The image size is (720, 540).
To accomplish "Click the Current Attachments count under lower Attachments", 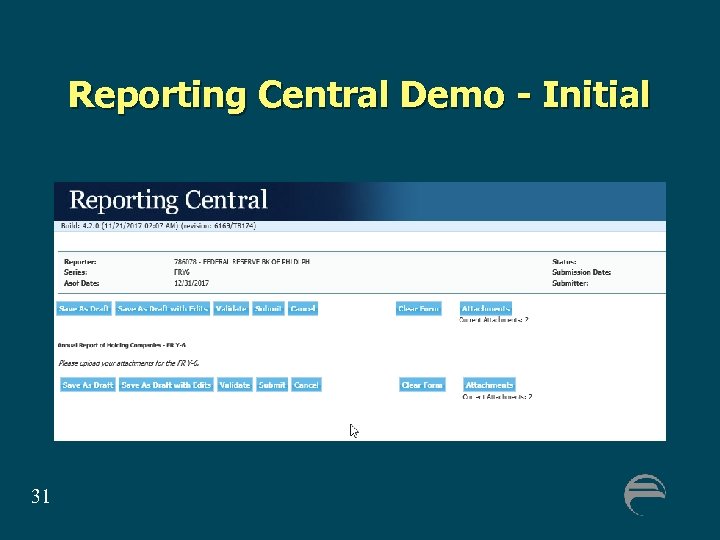I will click(x=497, y=396).
